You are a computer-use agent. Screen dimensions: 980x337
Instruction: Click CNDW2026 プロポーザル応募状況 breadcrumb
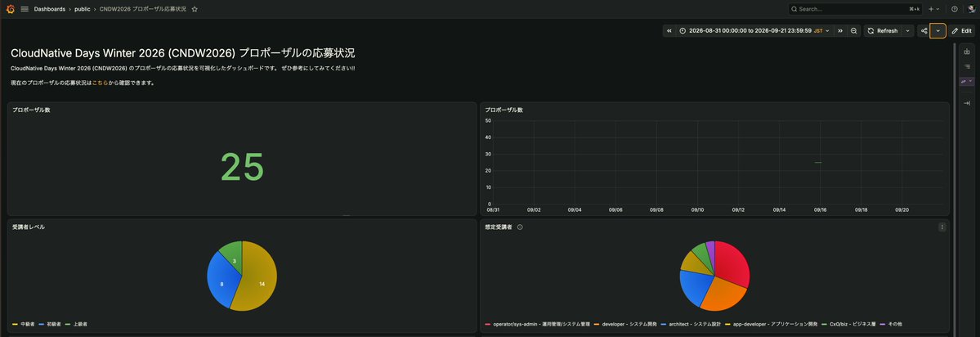pos(143,9)
